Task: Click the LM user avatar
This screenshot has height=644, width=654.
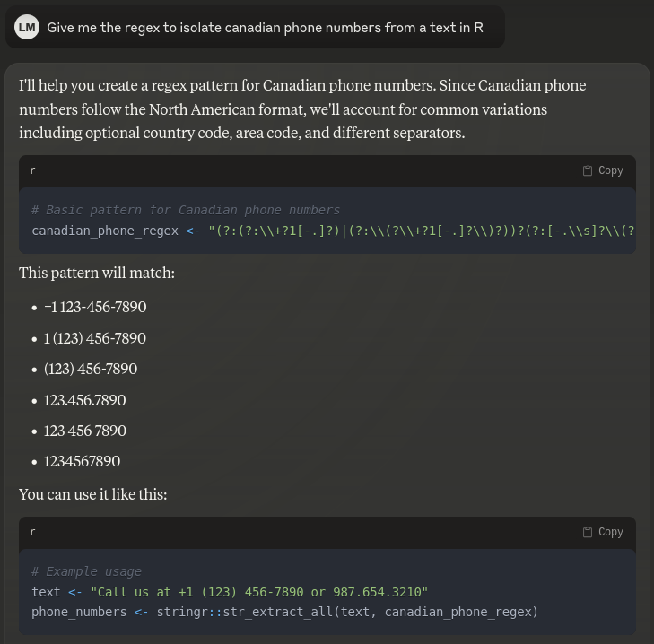Action: pyautogui.click(x=27, y=28)
